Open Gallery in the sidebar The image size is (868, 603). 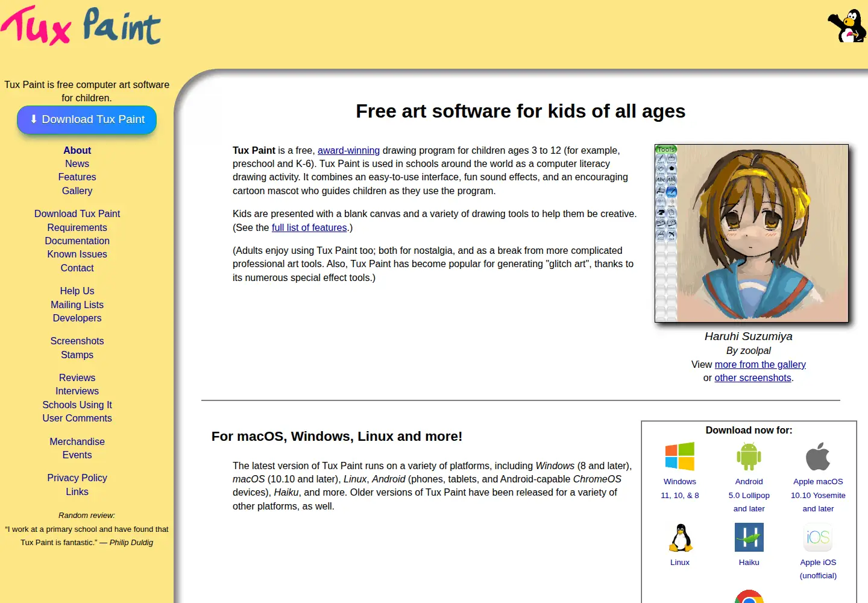coord(77,191)
